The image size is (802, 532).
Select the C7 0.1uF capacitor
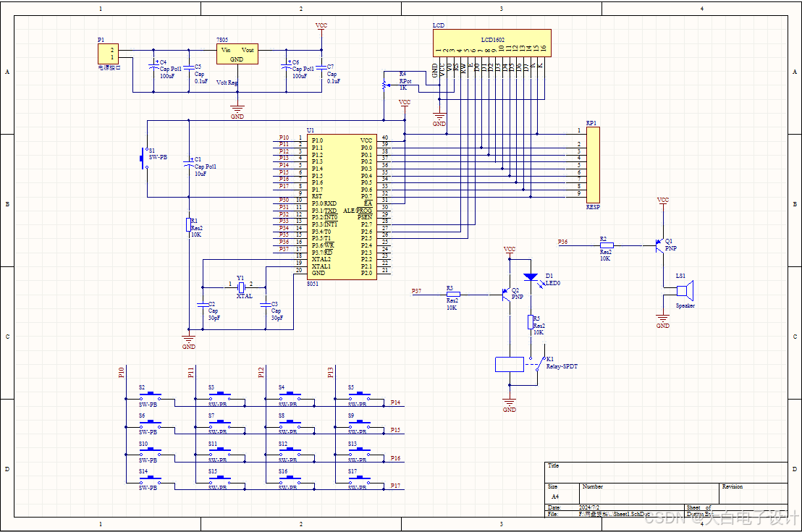(321, 67)
